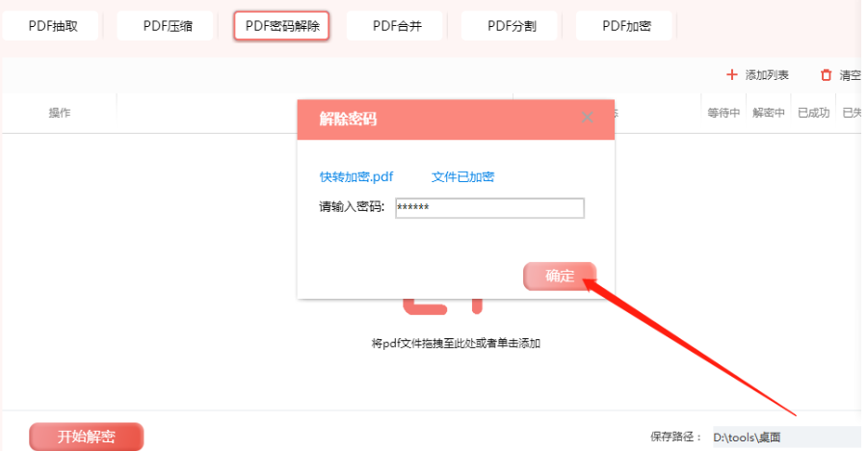The height and width of the screenshot is (451, 868).
Task: Close the 解除密码 dialog with X
Action: (x=588, y=118)
